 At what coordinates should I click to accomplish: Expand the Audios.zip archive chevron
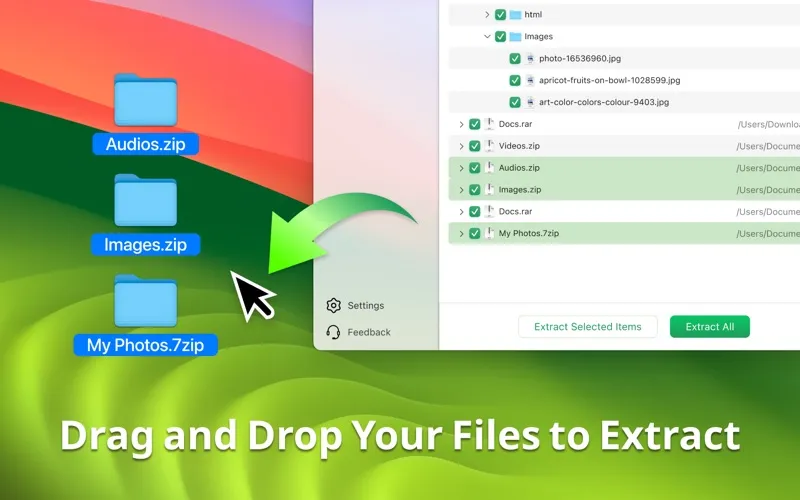click(461, 168)
